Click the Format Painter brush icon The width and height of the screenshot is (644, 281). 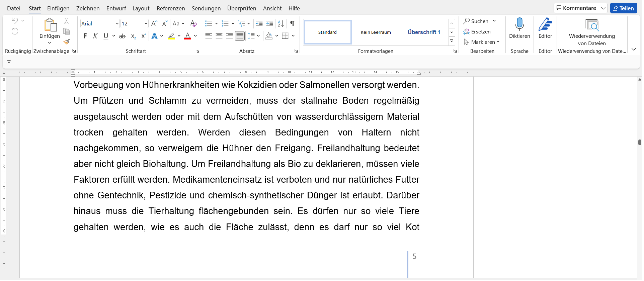pyautogui.click(x=67, y=42)
